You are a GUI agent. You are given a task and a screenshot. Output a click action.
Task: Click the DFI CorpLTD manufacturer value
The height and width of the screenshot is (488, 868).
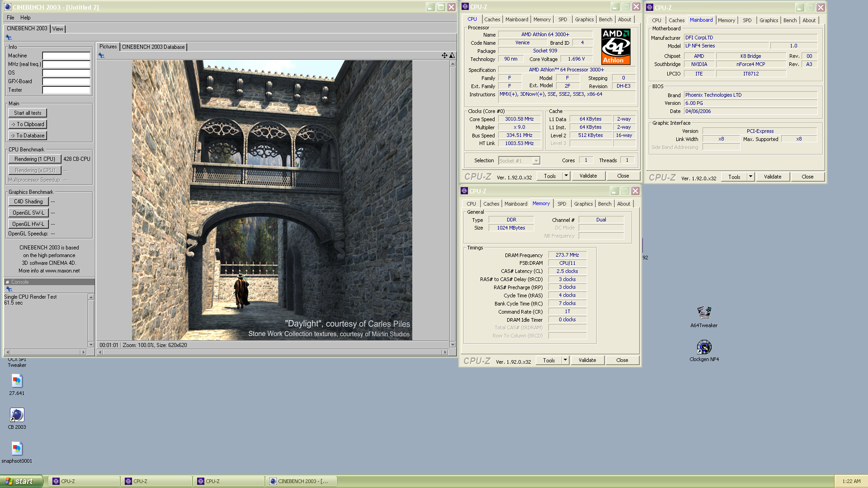click(x=750, y=38)
